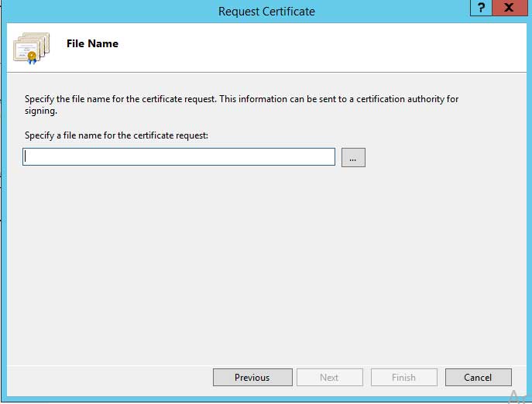The height and width of the screenshot is (404, 532).
Task: Cancel the certificate request wizard
Action: [x=478, y=377]
